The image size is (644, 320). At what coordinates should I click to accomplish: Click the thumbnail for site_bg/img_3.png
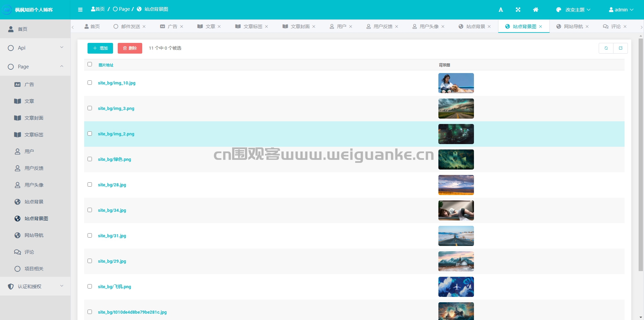[456, 109]
